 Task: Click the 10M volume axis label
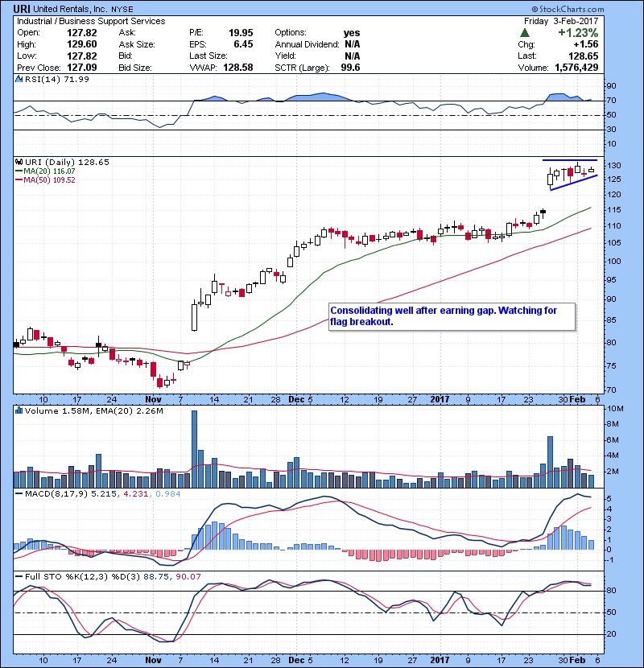coord(615,409)
